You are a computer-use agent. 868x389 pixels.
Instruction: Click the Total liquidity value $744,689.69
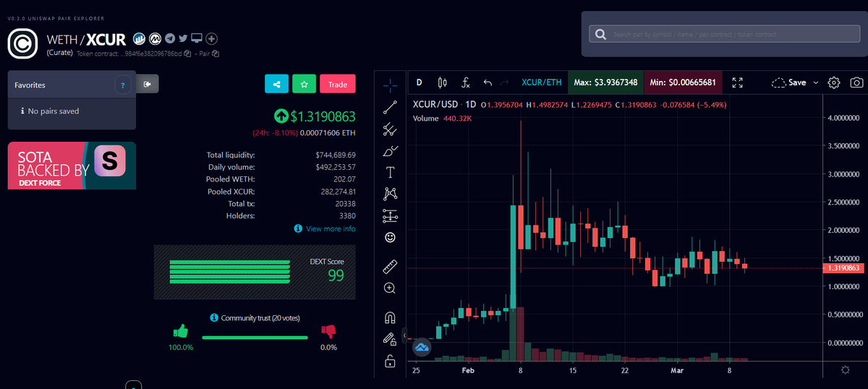tap(336, 155)
